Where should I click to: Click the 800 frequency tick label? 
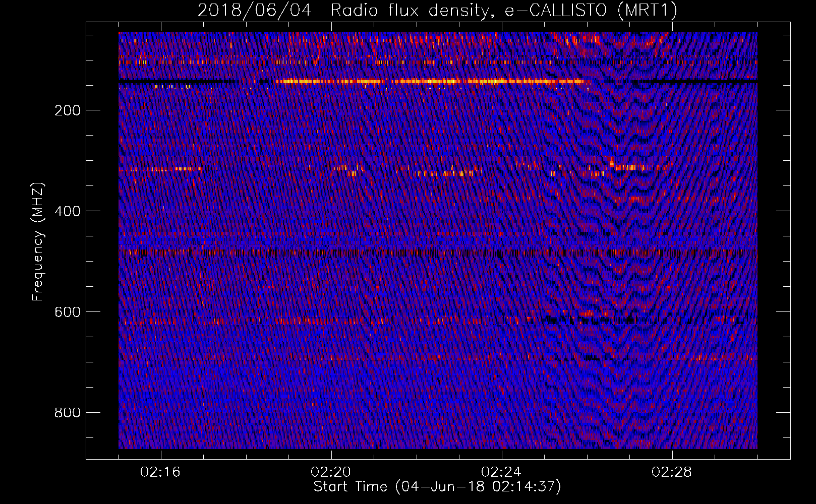68,413
